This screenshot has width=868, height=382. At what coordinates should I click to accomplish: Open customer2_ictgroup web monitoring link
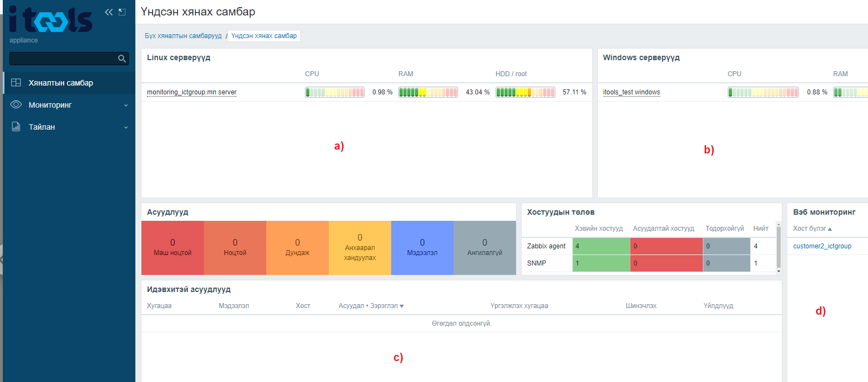822,246
